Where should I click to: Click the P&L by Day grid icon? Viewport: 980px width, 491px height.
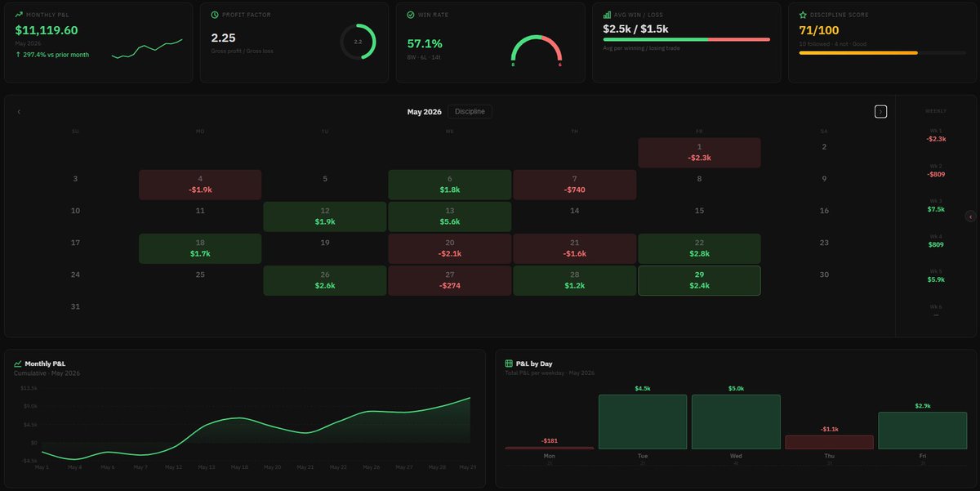[x=509, y=364]
